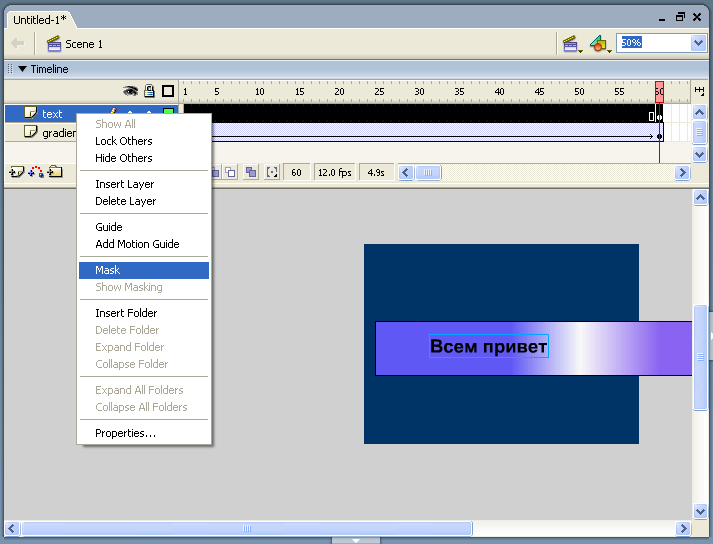The width and height of the screenshot is (713, 544).
Task: Toggle show all layers as outlines
Action: tap(168, 91)
